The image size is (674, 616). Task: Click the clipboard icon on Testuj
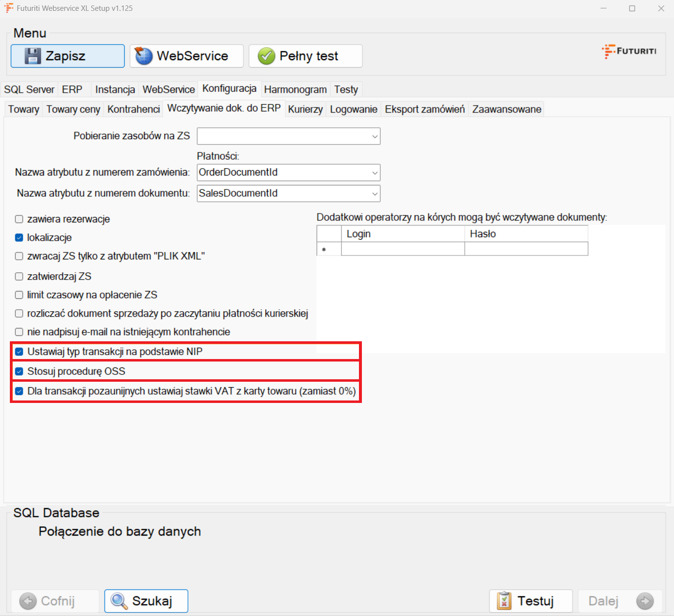(504, 601)
